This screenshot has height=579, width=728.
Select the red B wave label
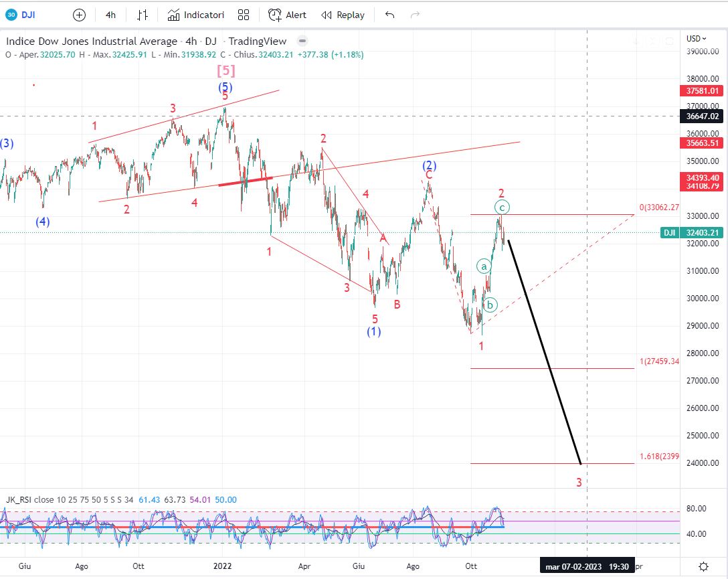point(397,305)
